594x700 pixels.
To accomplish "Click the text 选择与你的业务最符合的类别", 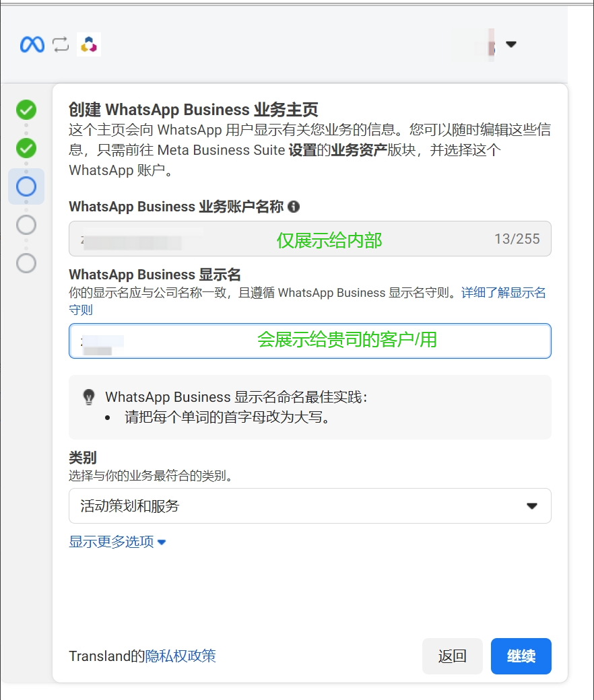I will (151, 475).
